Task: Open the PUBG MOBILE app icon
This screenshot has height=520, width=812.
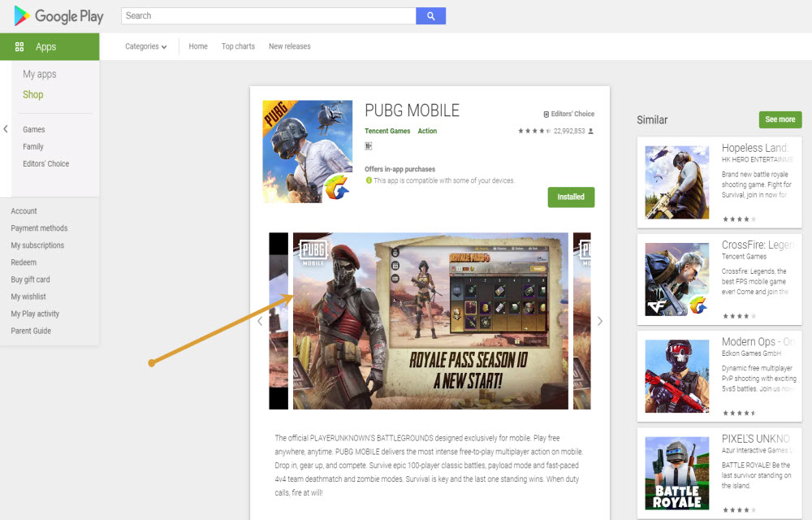Action: (x=308, y=151)
